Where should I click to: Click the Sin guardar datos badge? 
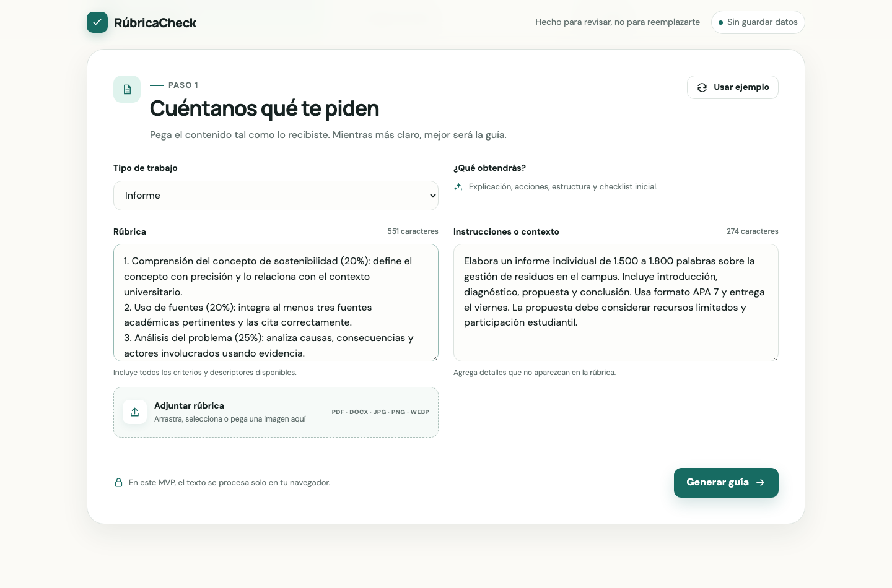[x=758, y=22]
